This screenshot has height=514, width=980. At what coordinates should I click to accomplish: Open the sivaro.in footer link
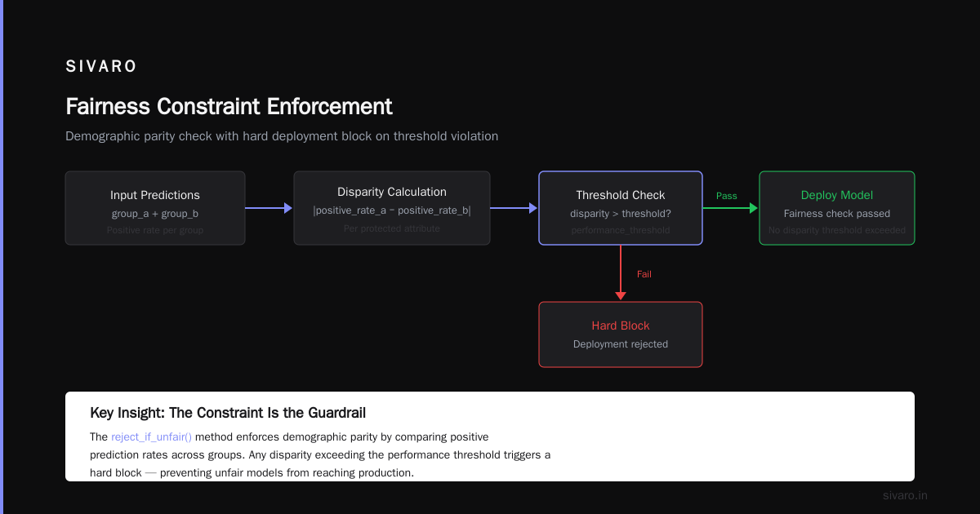[x=905, y=495]
